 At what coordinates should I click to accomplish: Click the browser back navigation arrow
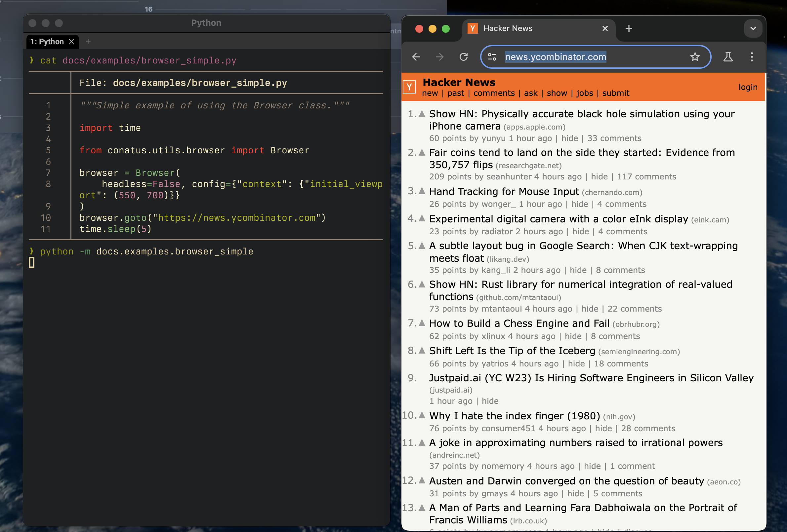(x=416, y=57)
